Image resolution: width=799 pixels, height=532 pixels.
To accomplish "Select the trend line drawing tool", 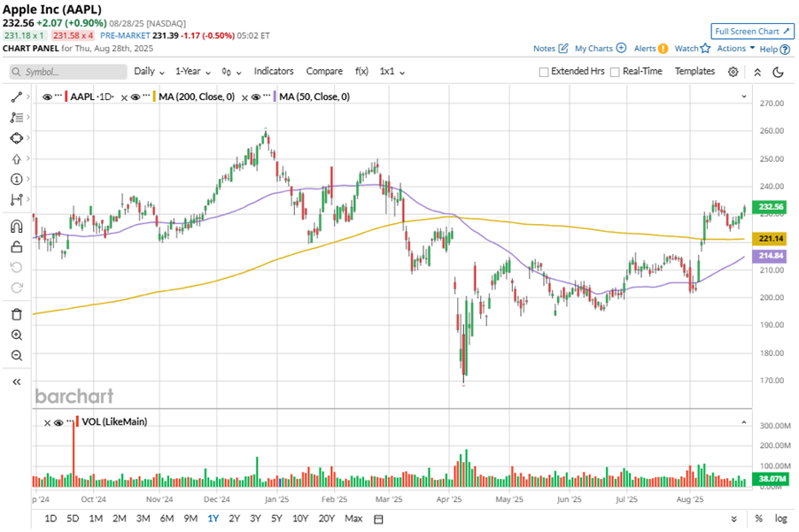I will point(16,96).
